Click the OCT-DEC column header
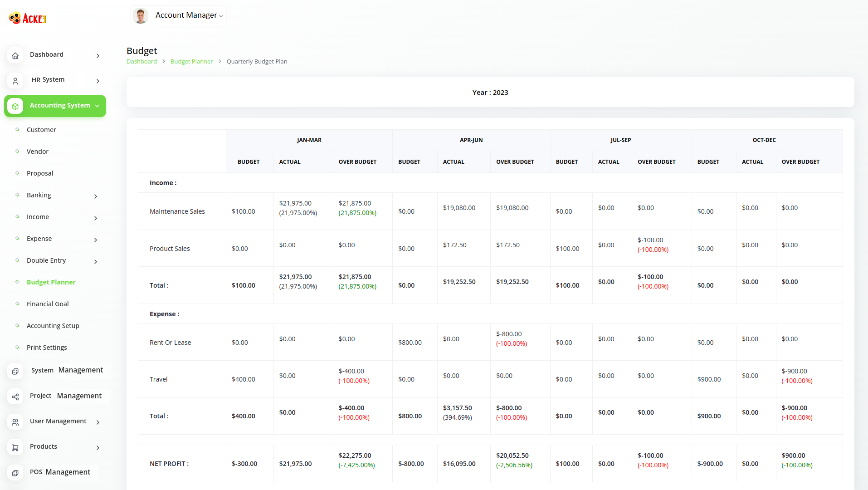Screen dimensions: 868x490 tap(764, 140)
